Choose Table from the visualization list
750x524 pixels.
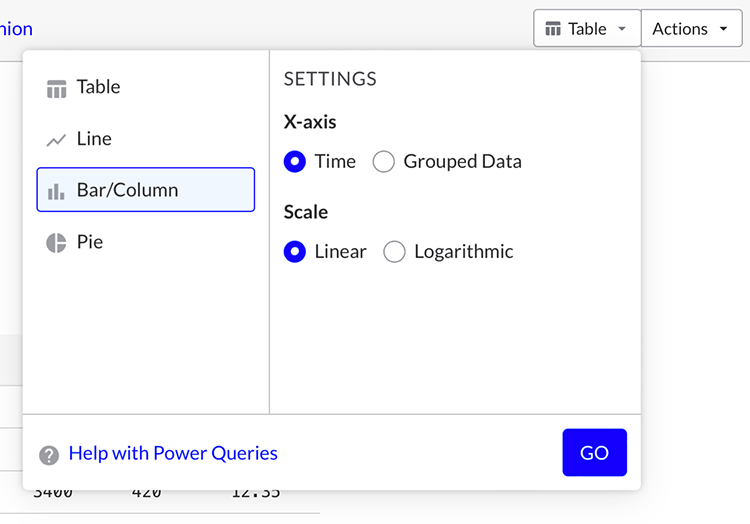(x=98, y=88)
